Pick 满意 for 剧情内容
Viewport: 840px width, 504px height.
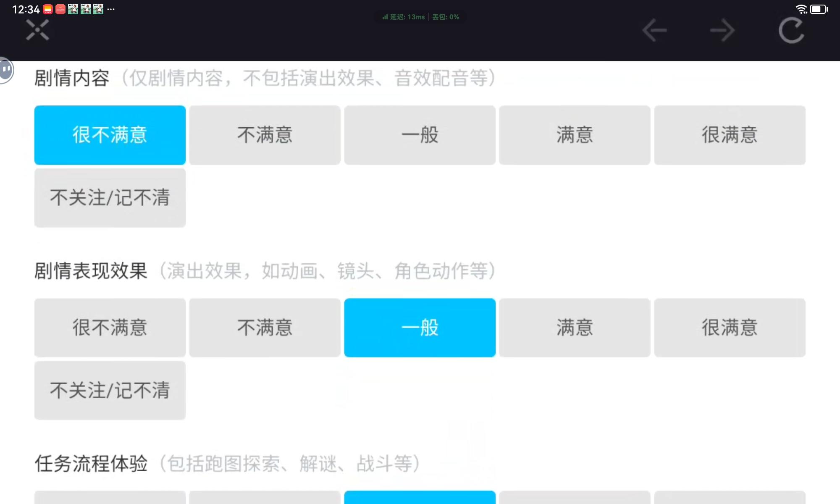pyautogui.click(x=575, y=135)
